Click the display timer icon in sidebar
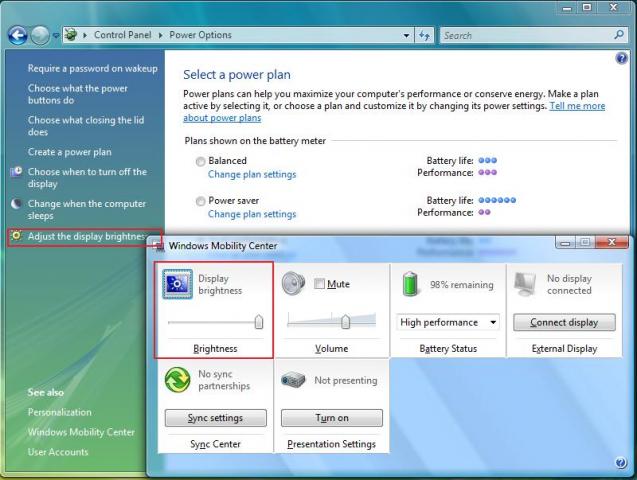This screenshot has height=480, width=637. pos(16,172)
